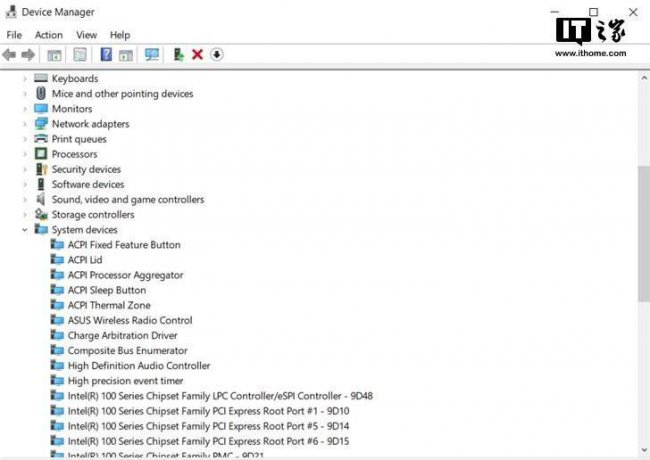Click the red X Uninstall device icon
The height and width of the screenshot is (460, 650).
(197, 54)
